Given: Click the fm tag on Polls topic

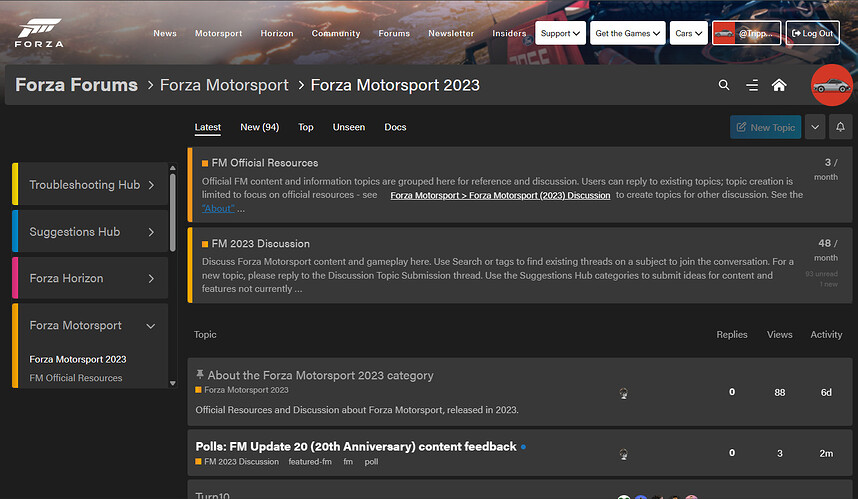Looking at the screenshot, I should tap(348, 462).
